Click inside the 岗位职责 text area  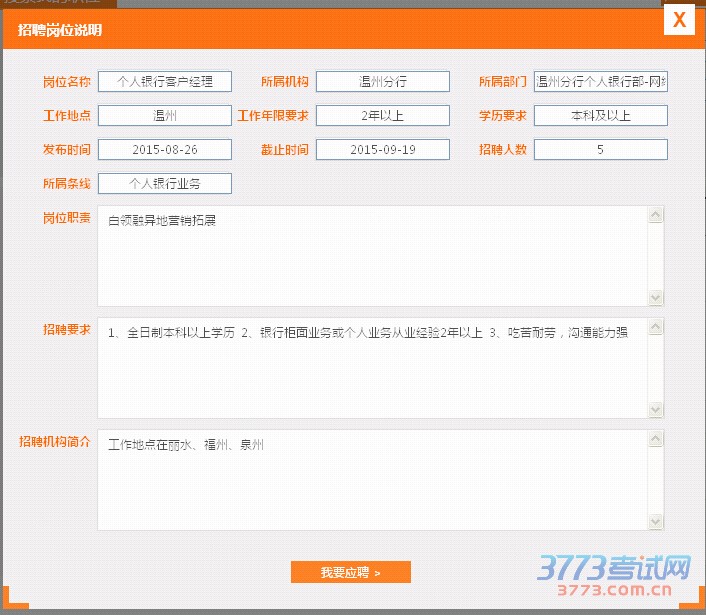pos(372,256)
